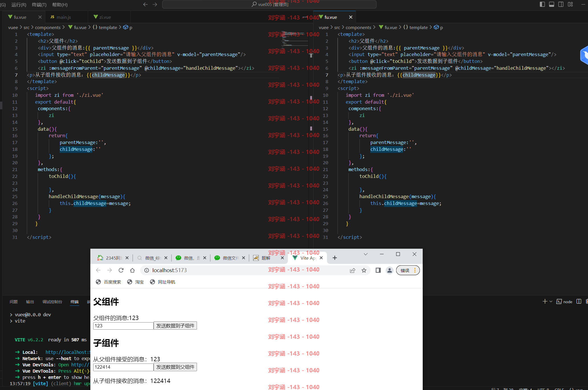Image resolution: width=588 pixels, height=390 pixels.
Task: Expand browser tab search chevron
Action: click(x=366, y=254)
